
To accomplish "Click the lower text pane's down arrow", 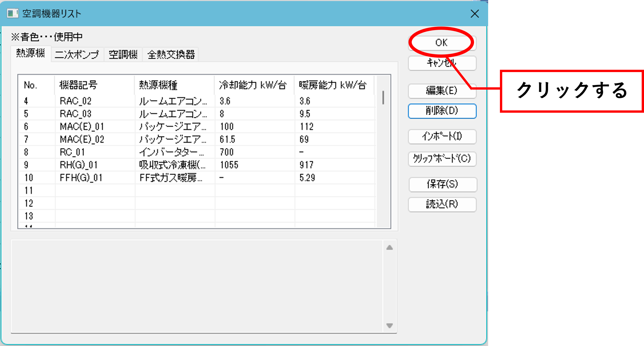I will [390, 325].
